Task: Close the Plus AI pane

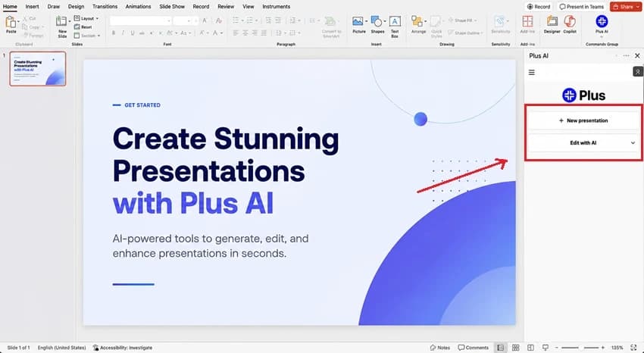Action: [637, 56]
